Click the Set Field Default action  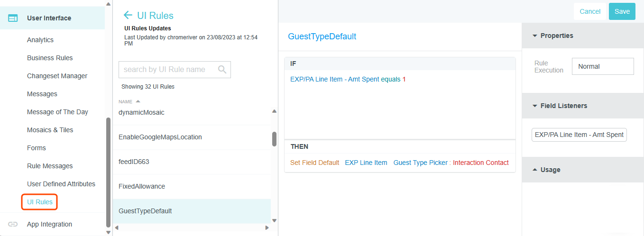314,163
